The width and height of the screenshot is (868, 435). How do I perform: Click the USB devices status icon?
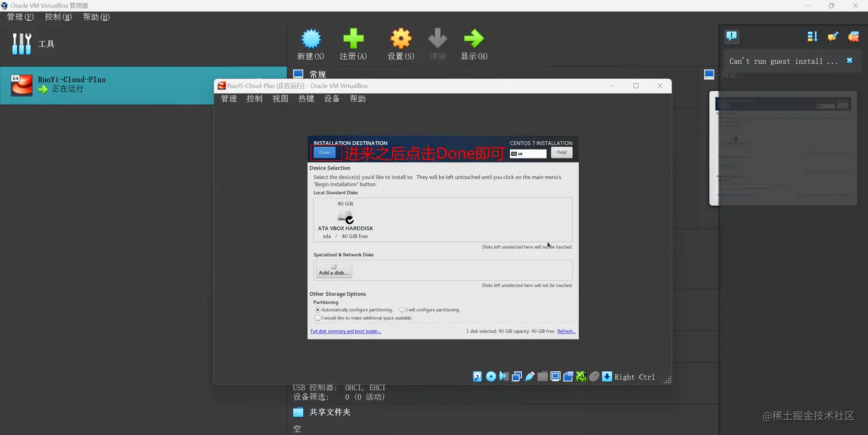(x=529, y=376)
